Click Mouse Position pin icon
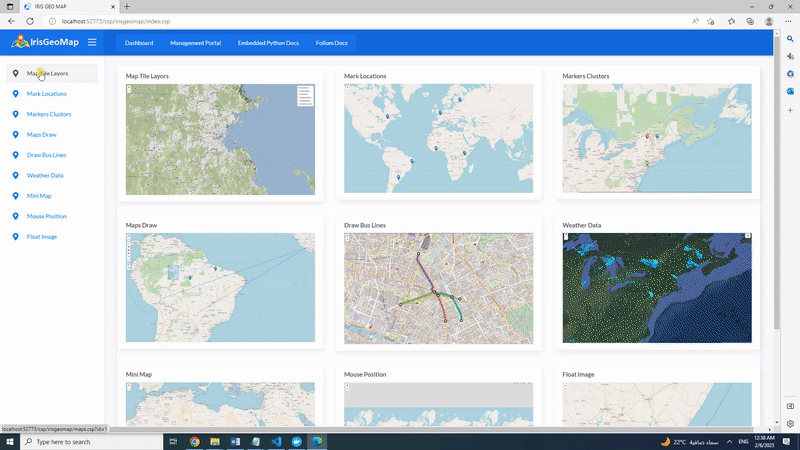The width and height of the screenshot is (800, 450). pos(15,216)
